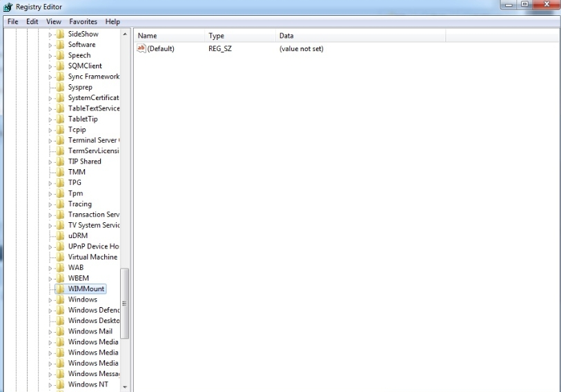Open the Edit menu
Image resolution: width=561 pixels, height=392 pixels.
(x=32, y=21)
